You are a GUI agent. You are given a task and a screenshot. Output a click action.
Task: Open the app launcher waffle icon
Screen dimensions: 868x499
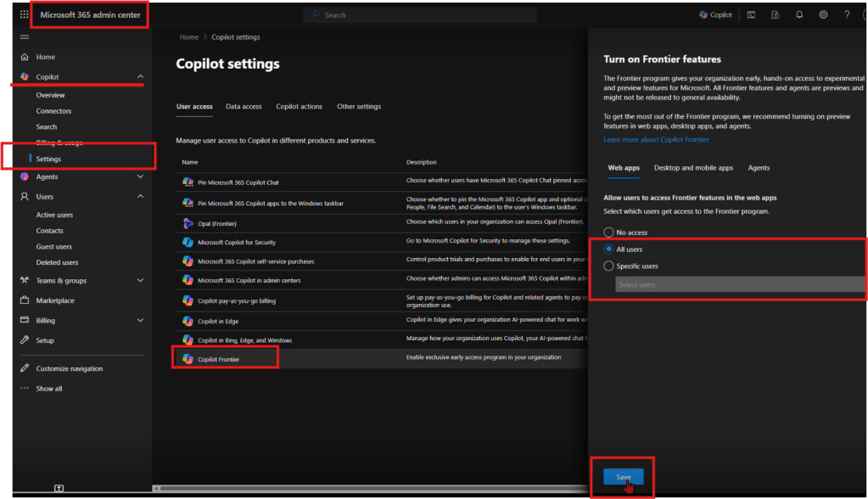(x=24, y=14)
